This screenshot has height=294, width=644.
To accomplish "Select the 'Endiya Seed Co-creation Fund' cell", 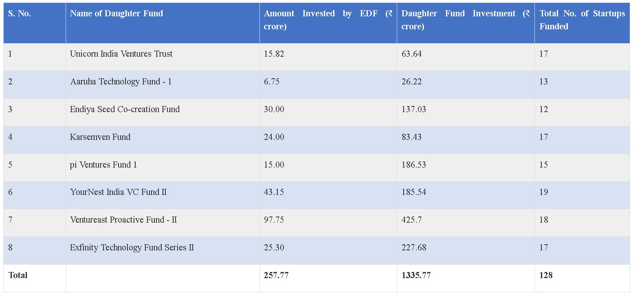I will [125, 109].
